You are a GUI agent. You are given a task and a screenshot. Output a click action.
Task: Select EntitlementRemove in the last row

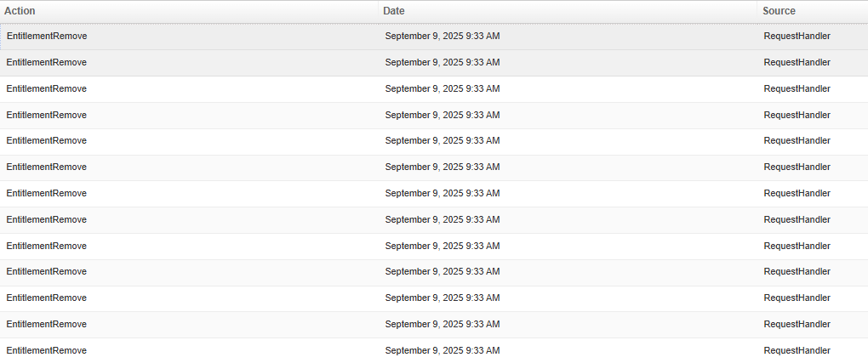click(47, 350)
